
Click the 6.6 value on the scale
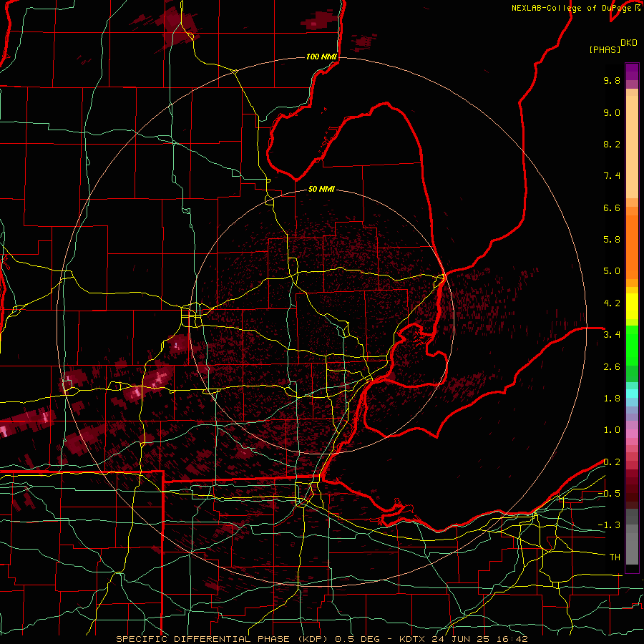point(612,208)
